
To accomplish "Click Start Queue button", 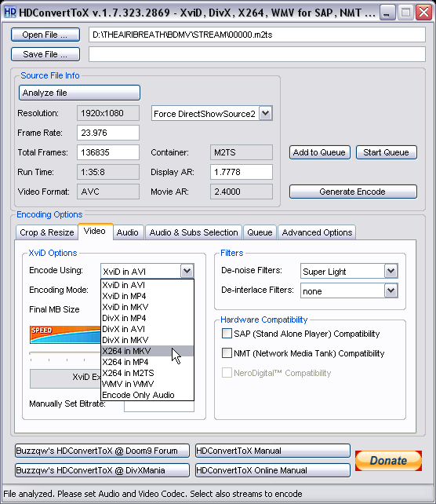I will pos(387,152).
